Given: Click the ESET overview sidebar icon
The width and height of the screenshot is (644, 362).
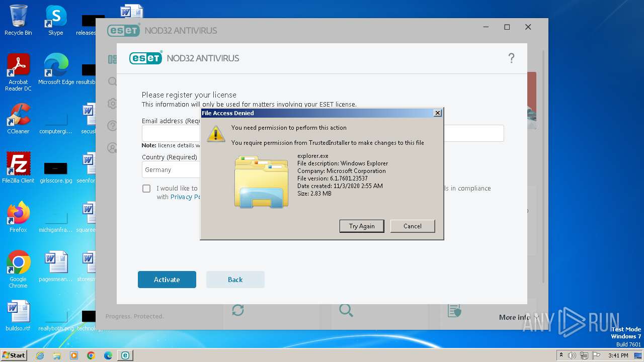Looking at the screenshot, I should [x=112, y=59].
